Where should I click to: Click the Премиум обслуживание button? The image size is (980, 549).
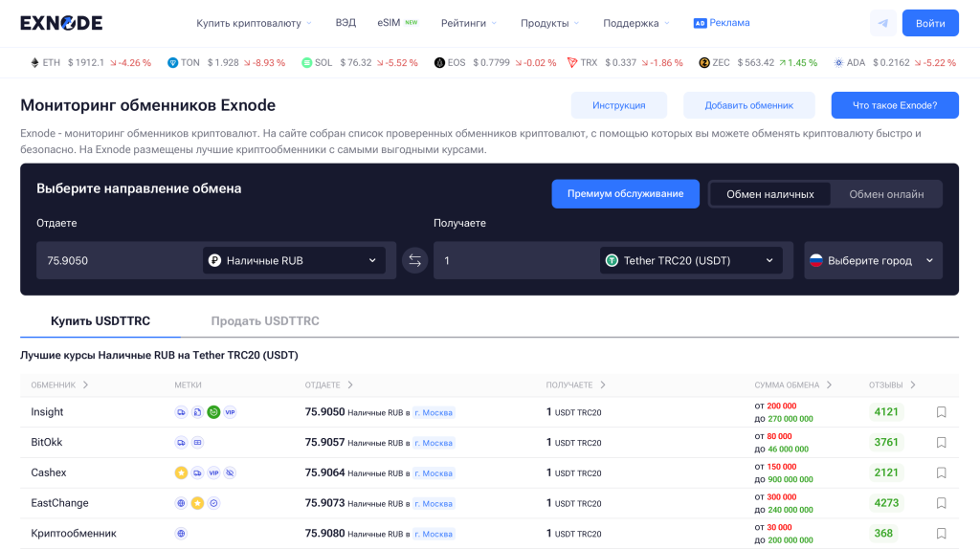click(x=625, y=193)
